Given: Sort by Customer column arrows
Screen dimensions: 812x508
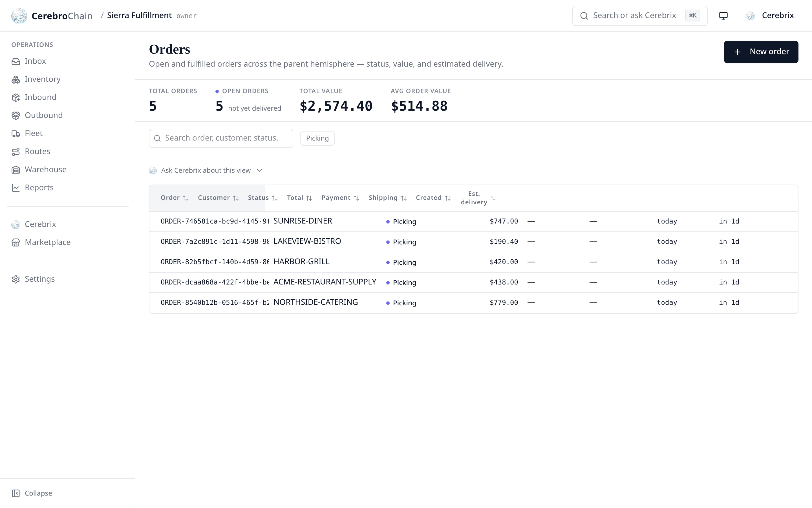Looking at the screenshot, I should click(x=235, y=198).
